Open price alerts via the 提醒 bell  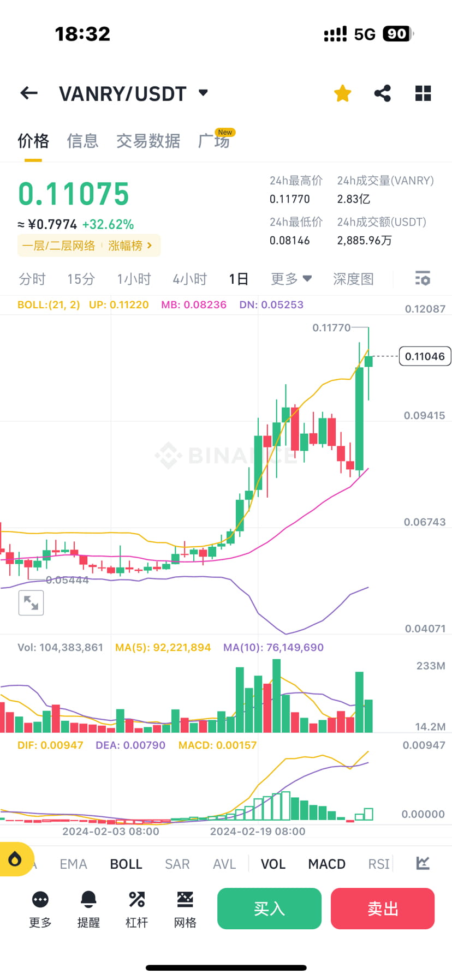click(x=88, y=909)
